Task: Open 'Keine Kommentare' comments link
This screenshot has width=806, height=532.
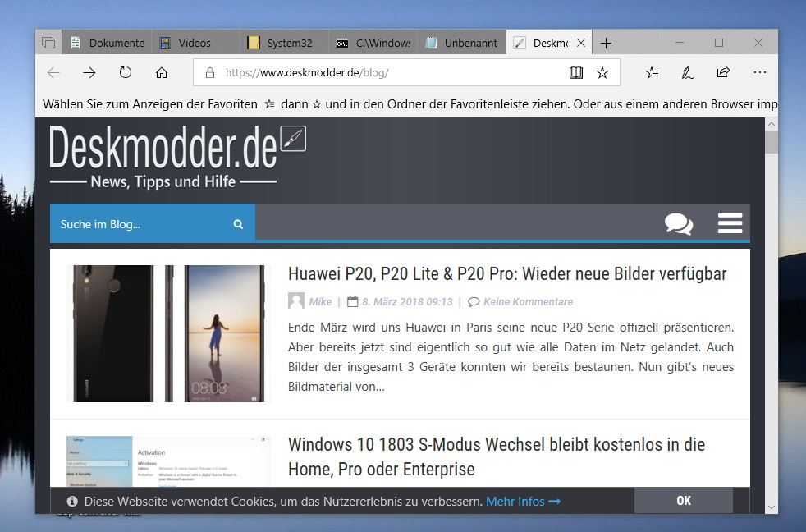Action: point(529,302)
